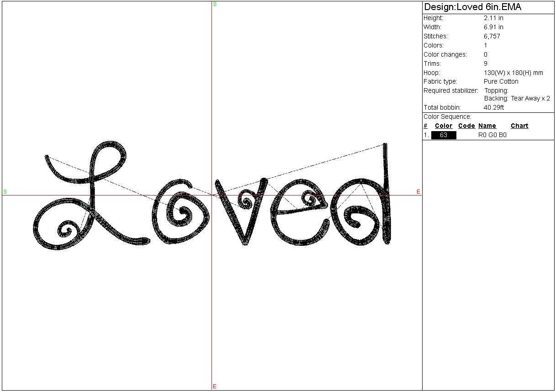Click the crosshair center of the design
This screenshot has height=392, width=556.
[x=212, y=196]
